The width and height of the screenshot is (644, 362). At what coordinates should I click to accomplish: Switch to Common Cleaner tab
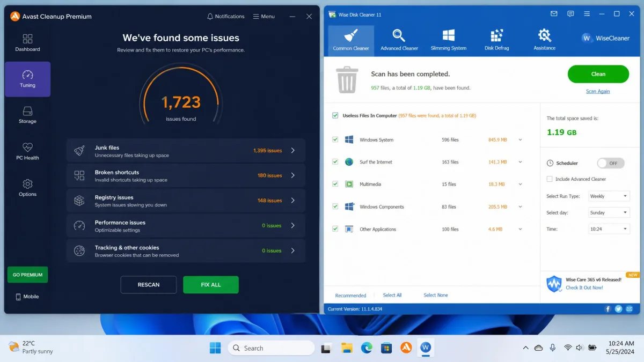(x=351, y=40)
